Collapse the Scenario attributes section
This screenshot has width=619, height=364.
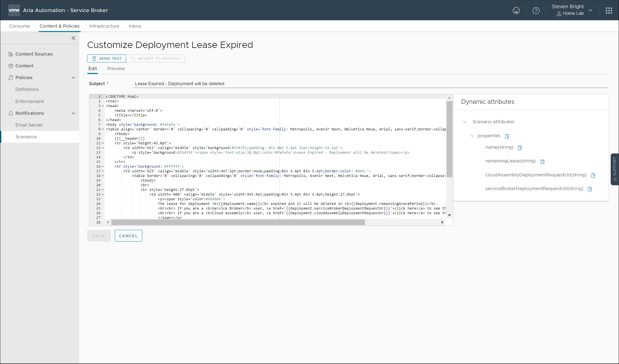464,122
